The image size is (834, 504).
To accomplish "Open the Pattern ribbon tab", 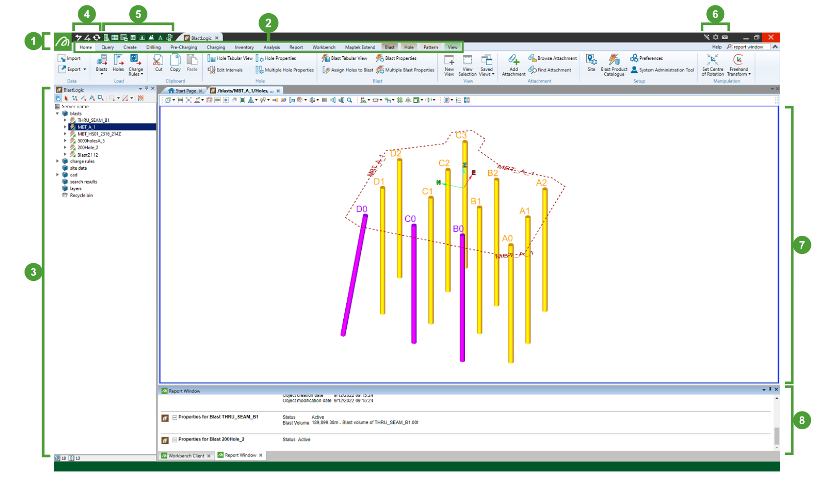I will coord(431,47).
